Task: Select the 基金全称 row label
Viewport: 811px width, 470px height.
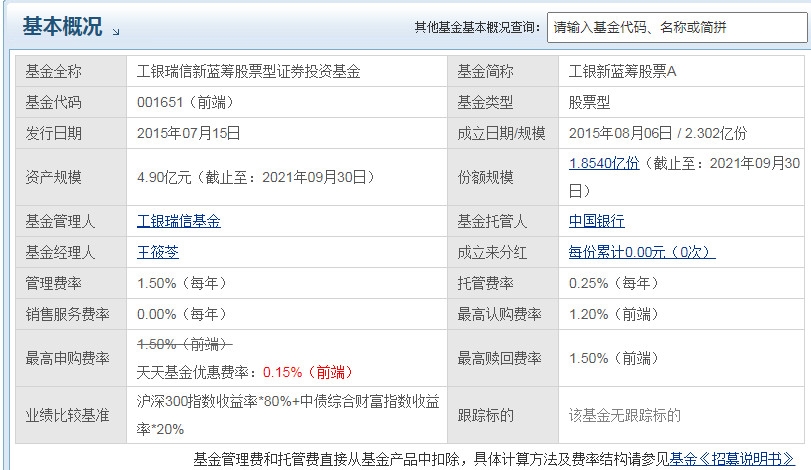Action: pyautogui.click(x=71, y=71)
